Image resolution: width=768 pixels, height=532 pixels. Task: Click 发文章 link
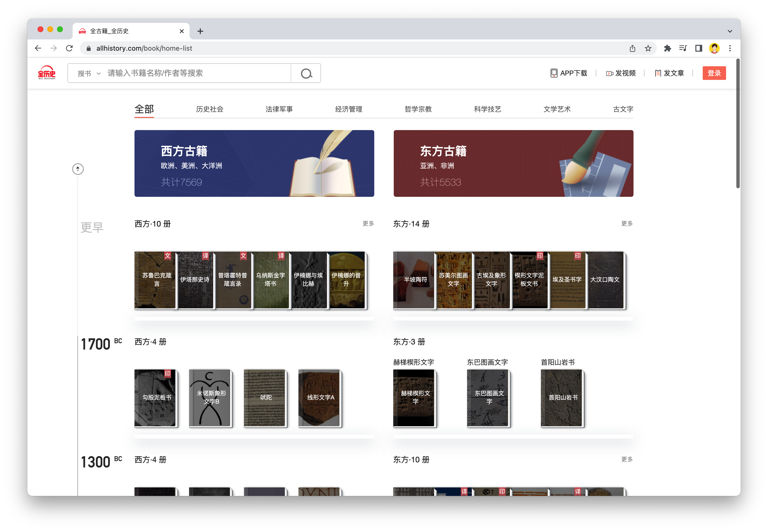(x=669, y=73)
